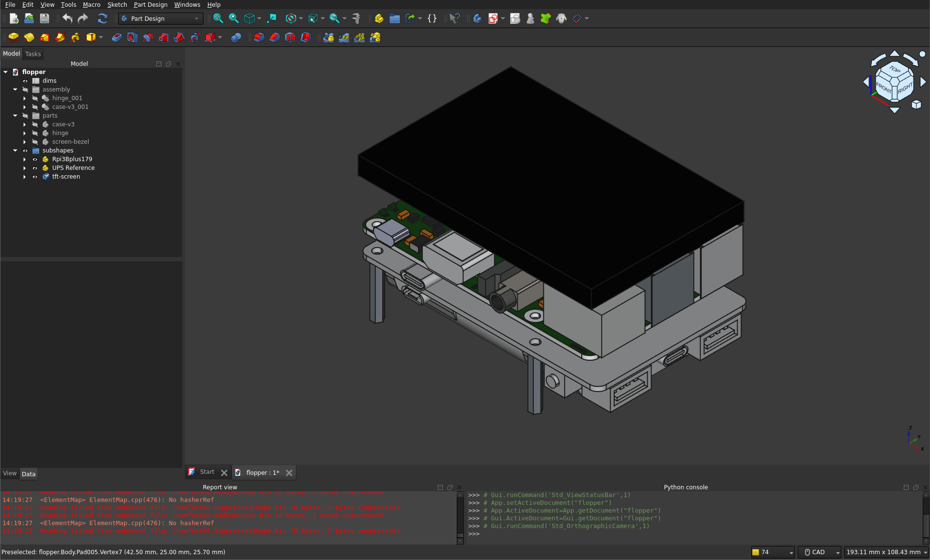This screenshot has width=930, height=560.
Task: Hide the Rpi3Bplus179 object
Action: tap(35, 159)
